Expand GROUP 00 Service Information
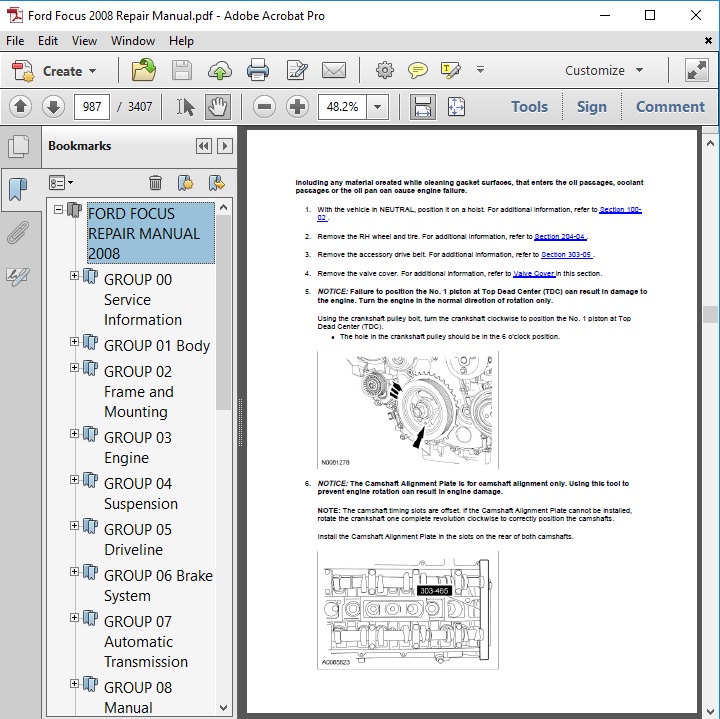 [x=74, y=275]
